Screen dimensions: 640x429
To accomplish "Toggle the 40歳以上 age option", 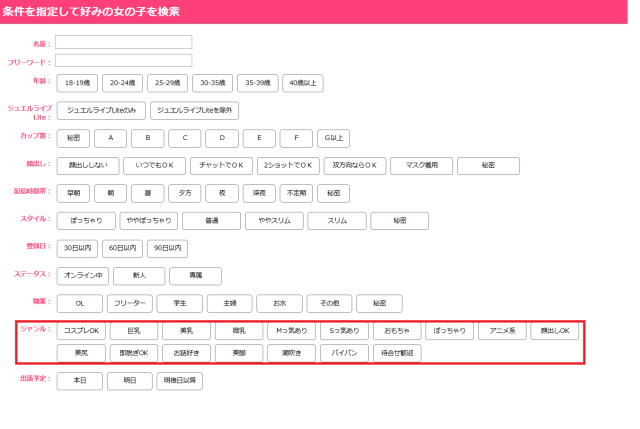I will (x=302, y=83).
